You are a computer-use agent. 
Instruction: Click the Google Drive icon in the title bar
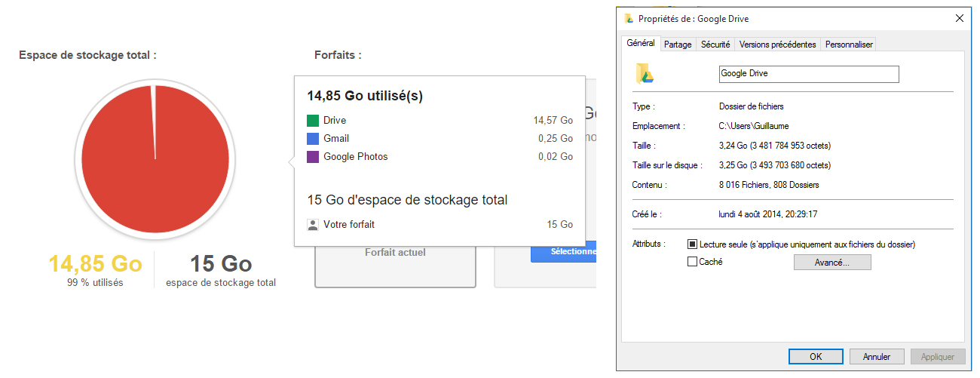629,19
